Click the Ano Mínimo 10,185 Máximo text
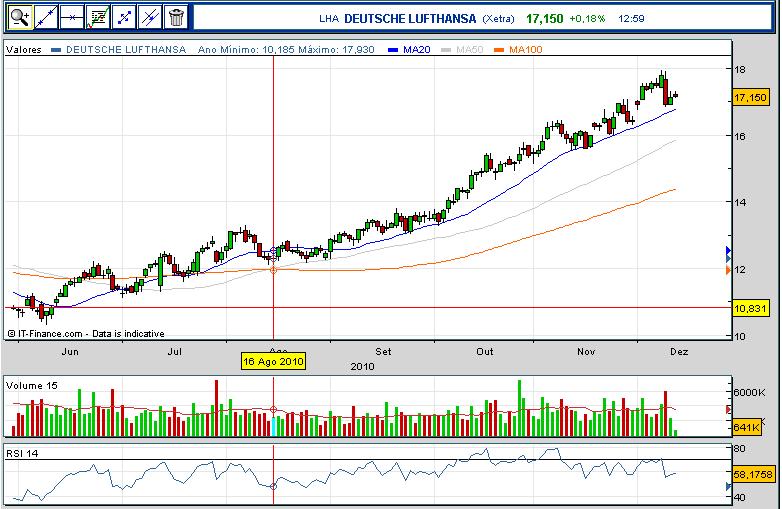 286,49
